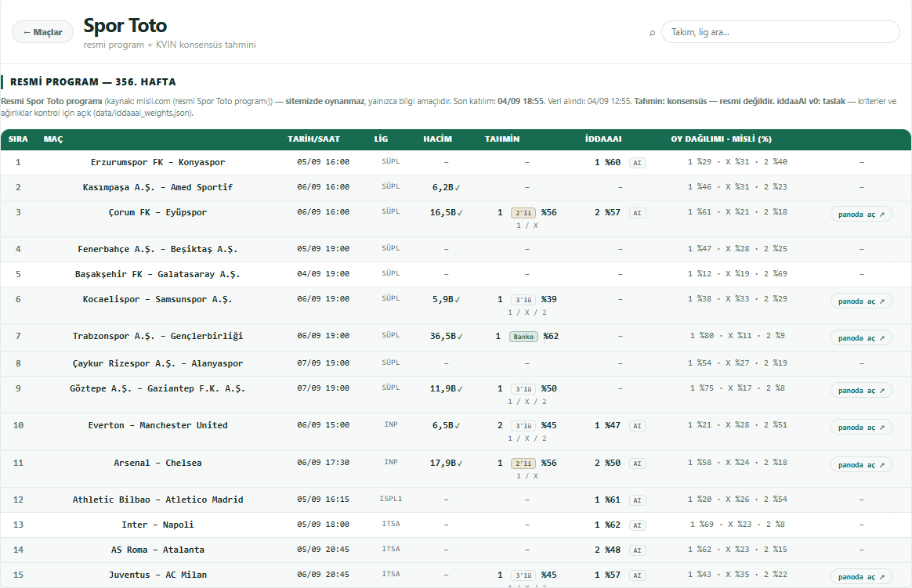Image resolution: width=912 pixels, height=588 pixels.
Task: Click AI badge in Juventus – AC Milan row
Action: click(x=638, y=575)
